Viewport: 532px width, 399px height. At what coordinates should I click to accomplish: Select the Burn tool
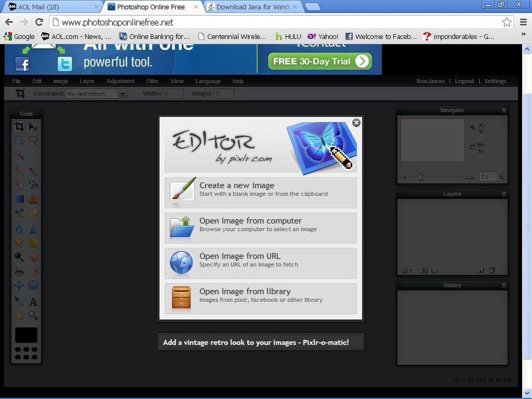pos(33,257)
